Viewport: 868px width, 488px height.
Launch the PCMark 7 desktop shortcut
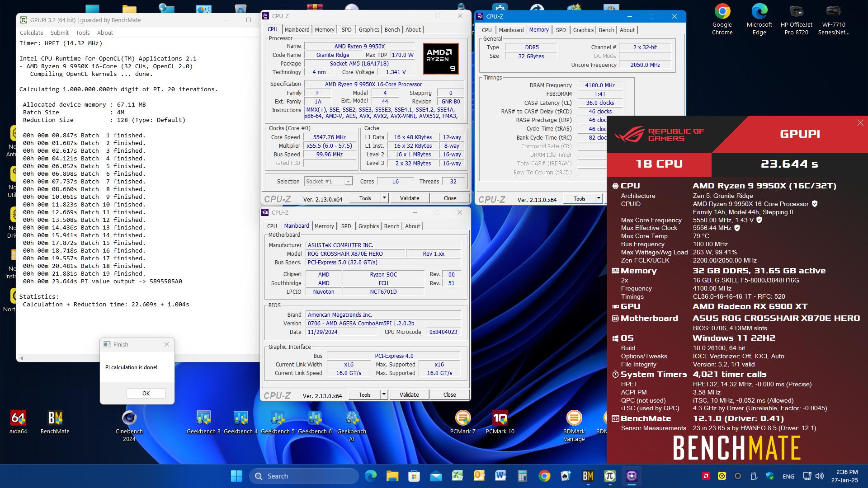click(x=463, y=422)
